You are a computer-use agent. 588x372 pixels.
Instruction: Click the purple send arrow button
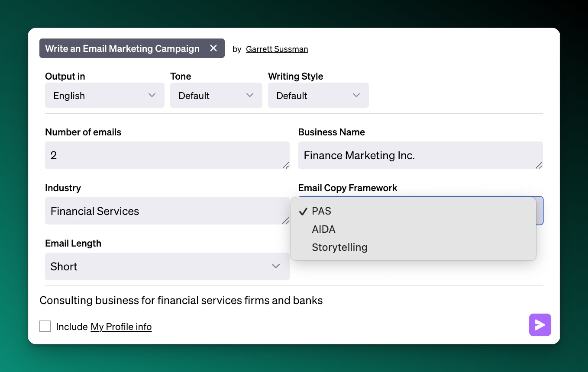click(540, 325)
